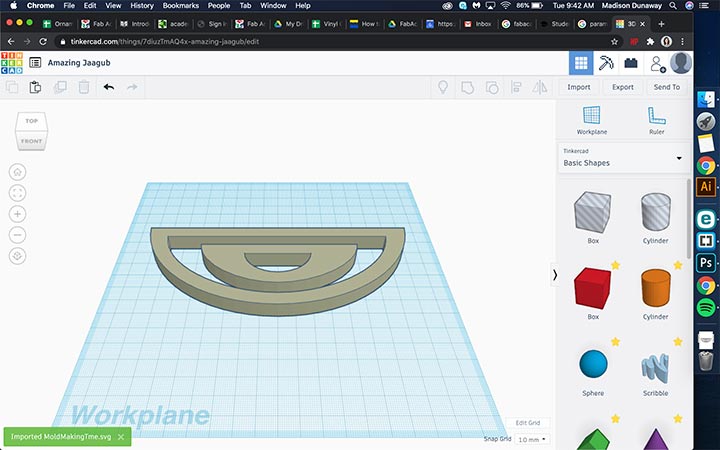Click the Export button
This screenshot has width=720, height=450.
623,87
